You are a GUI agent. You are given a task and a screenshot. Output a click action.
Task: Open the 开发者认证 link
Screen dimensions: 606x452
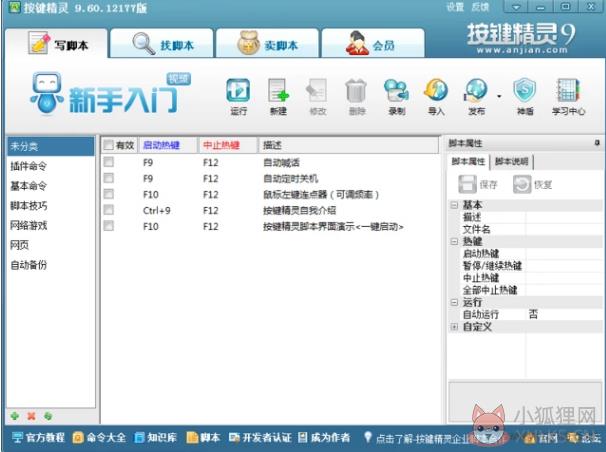[260, 438]
